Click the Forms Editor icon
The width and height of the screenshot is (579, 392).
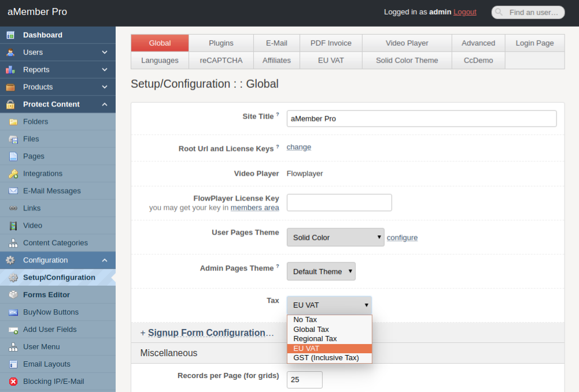tap(13, 295)
